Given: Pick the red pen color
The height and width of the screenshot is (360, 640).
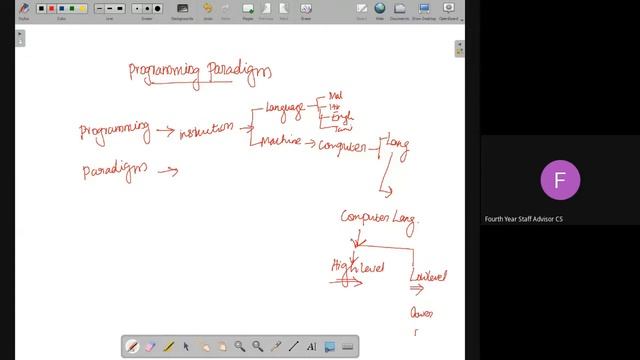Looking at the screenshot, I should tap(51, 8).
